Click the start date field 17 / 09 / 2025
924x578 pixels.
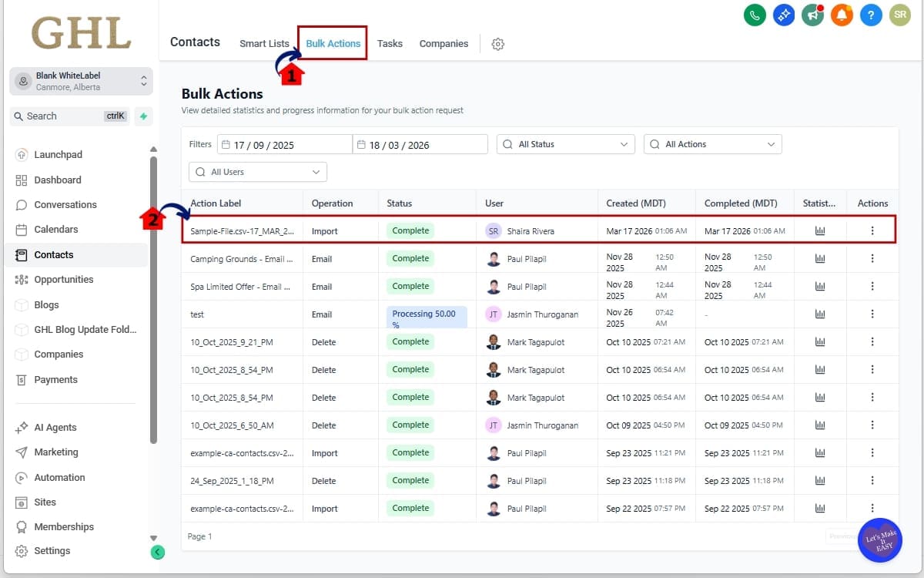[x=285, y=145]
